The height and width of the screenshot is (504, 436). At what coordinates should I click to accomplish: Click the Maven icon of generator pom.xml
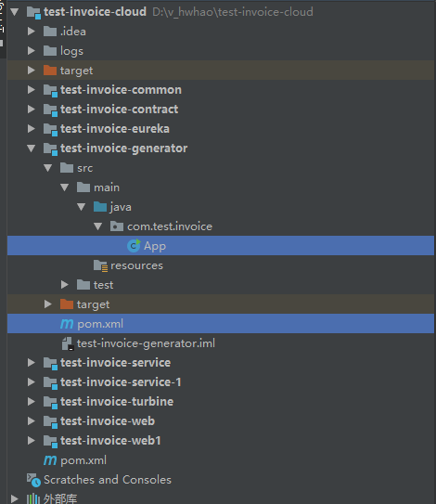[x=67, y=324]
